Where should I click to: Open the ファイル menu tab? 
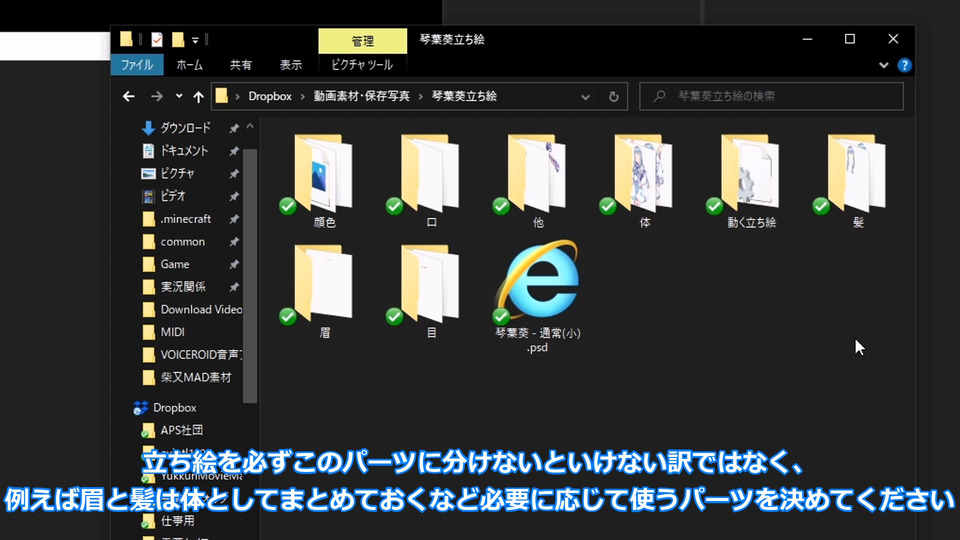pos(137,65)
